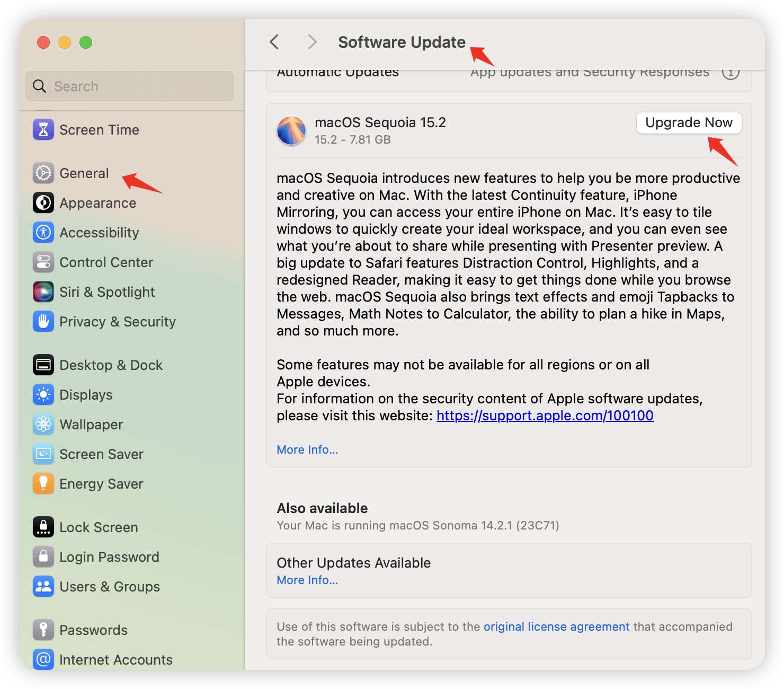Click the Also available heading
This screenshot has height=689, width=784.
pos(322,508)
